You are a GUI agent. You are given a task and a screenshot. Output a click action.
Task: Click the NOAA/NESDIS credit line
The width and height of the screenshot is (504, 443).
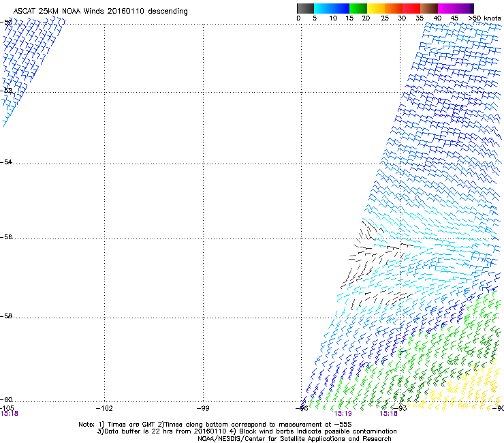(x=294, y=439)
